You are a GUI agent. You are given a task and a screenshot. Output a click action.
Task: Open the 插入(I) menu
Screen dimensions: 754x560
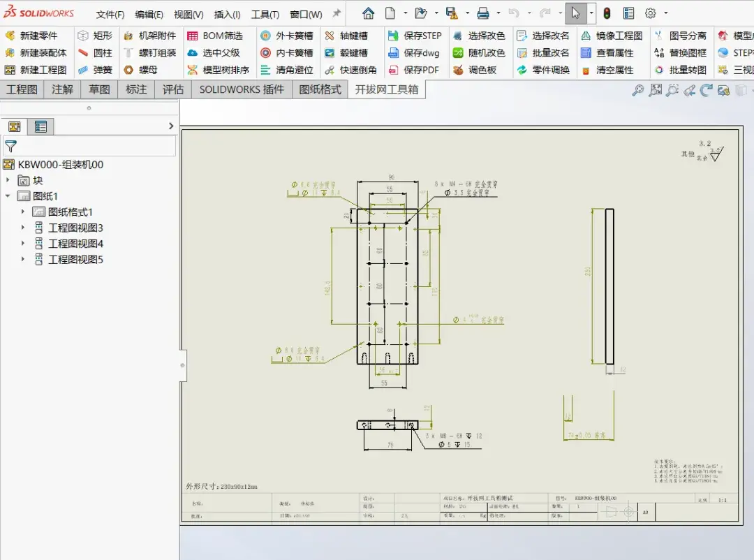coord(227,15)
